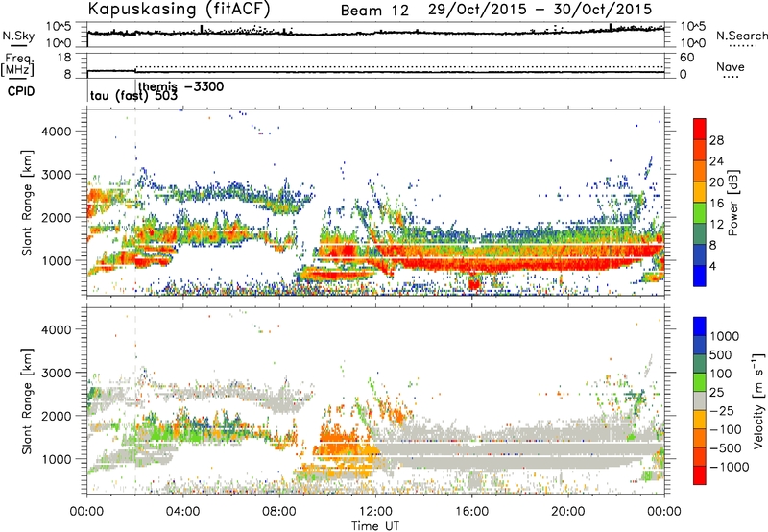Select the "Beam 12" label
The width and height of the screenshot is (768, 532).
(x=374, y=11)
